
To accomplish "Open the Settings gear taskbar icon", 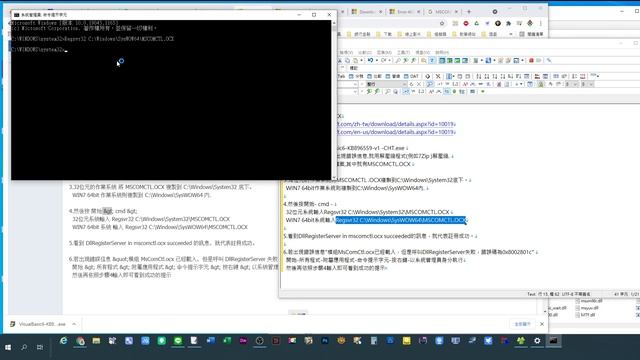I will pyautogui.click(x=537, y=341).
